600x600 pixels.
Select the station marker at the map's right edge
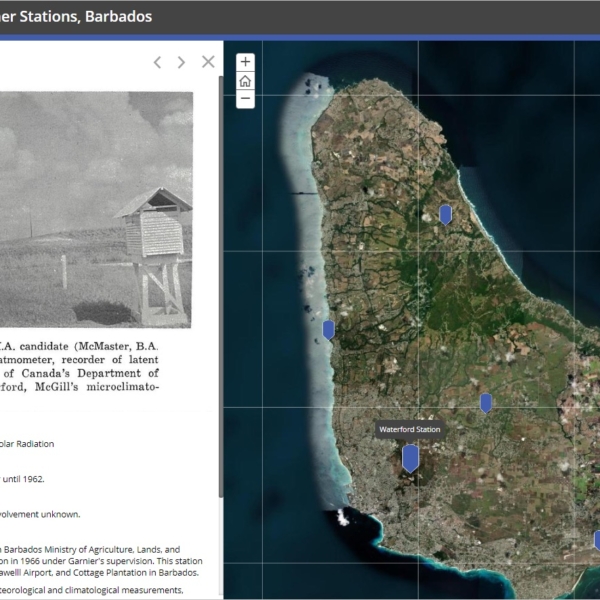(x=597, y=540)
